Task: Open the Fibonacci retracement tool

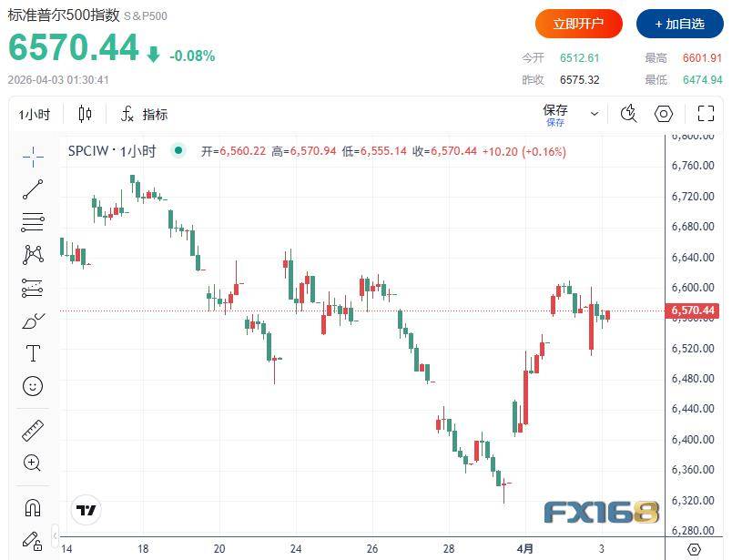Action: [x=33, y=221]
